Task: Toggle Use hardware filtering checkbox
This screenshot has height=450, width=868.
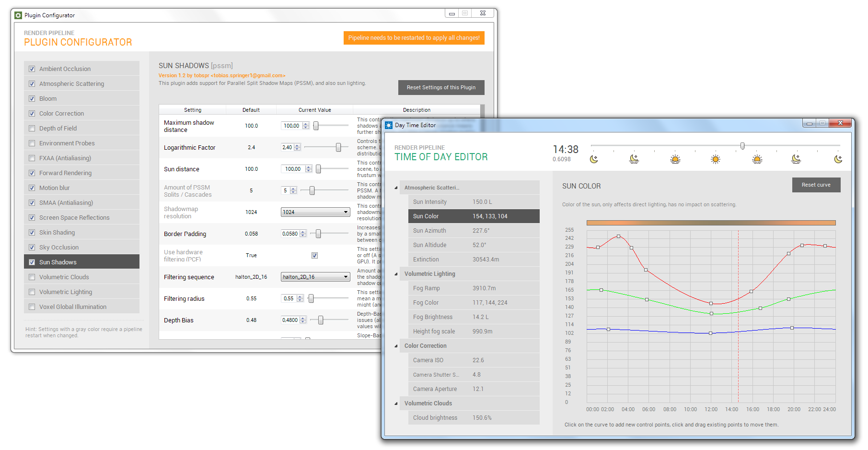Action: [x=314, y=255]
